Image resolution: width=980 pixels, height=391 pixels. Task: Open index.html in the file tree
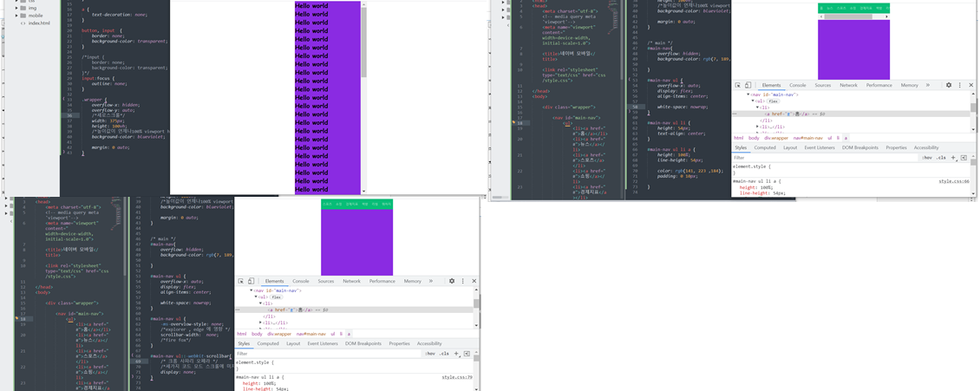coord(39,23)
